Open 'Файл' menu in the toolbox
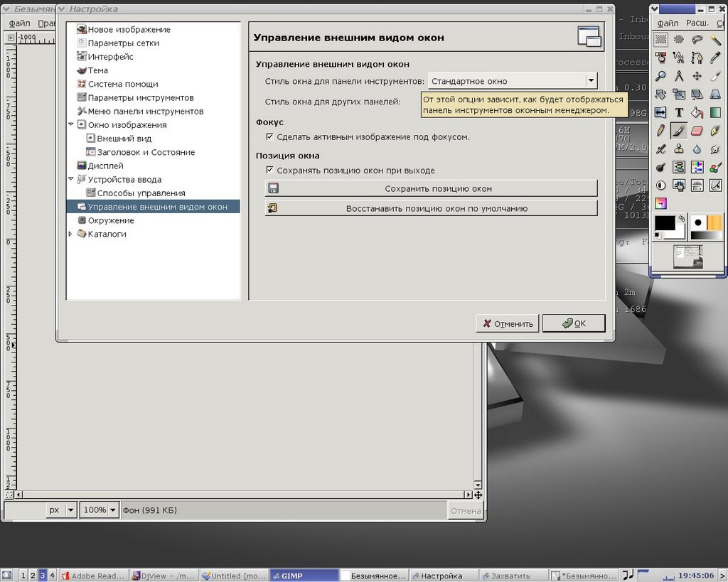This screenshot has height=582, width=728. coord(668,23)
